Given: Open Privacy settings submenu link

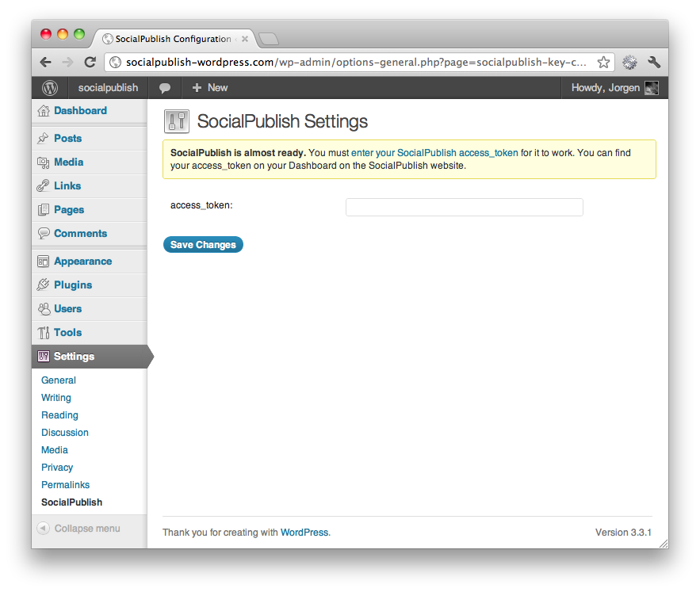Looking at the screenshot, I should click(x=57, y=468).
